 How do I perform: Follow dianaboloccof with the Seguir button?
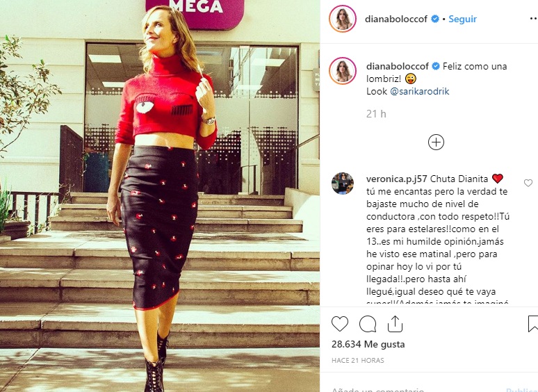[x=462, y=19]
